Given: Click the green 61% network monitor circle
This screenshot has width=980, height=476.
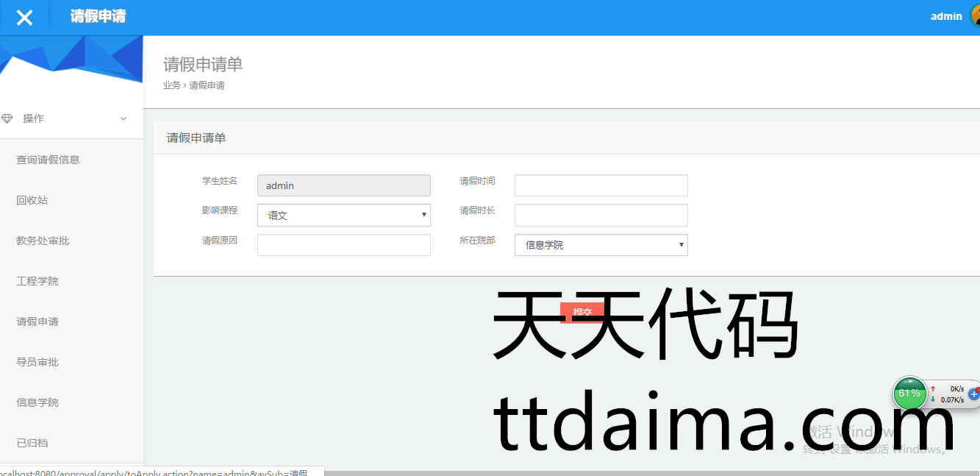Looking at the screenshot, I should coord(909,394).
